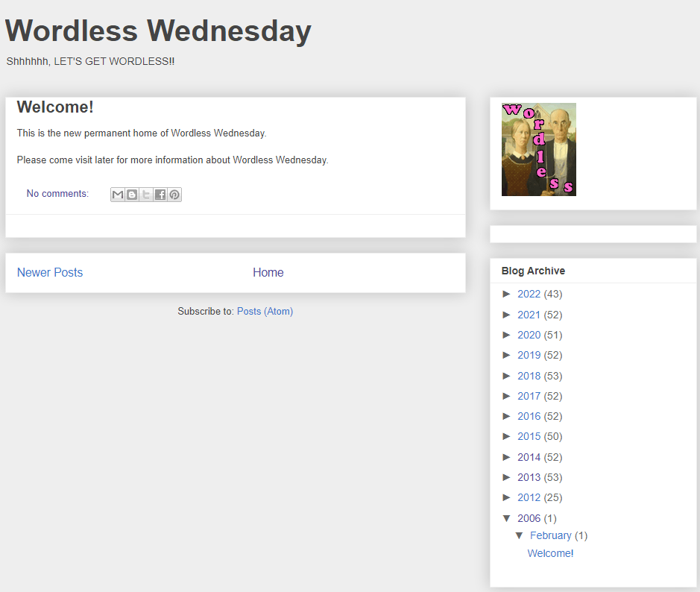Viewport: 700px width, 592px height.
Task: Share the Welcome post to Facebook
Action: tap(160, 194)
